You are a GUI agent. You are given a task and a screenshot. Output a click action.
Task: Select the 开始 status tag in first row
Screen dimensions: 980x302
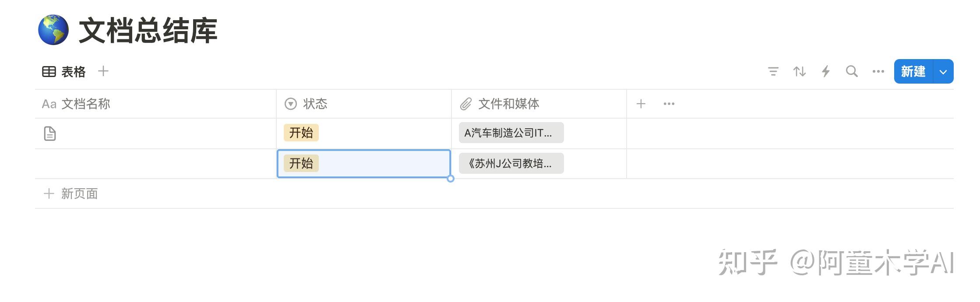(x=301, y=133)
